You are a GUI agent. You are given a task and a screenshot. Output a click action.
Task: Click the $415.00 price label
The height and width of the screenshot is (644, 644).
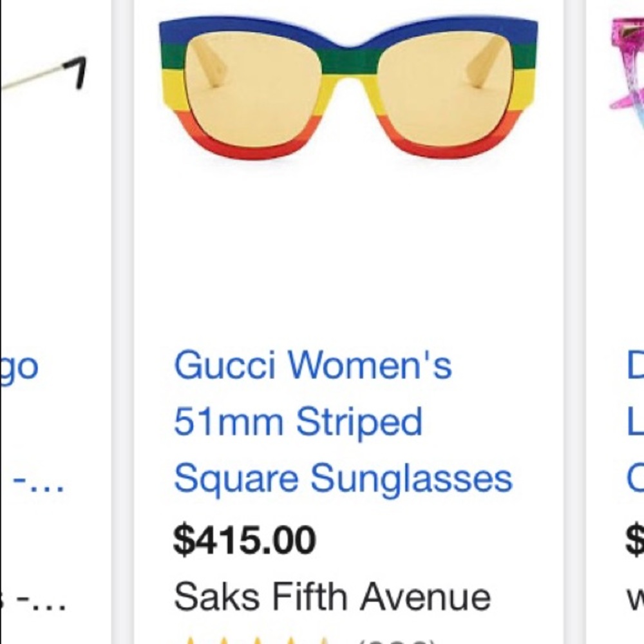245,541
